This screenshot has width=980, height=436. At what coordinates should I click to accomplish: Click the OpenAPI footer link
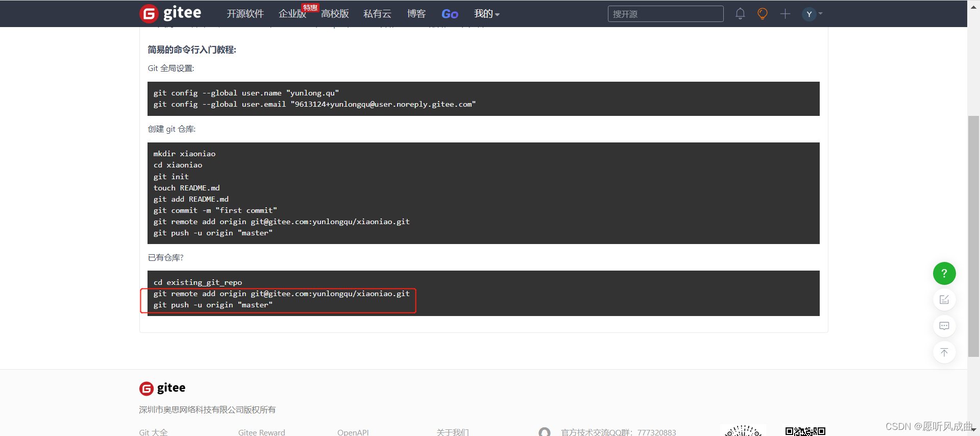(x=353, y=432)
